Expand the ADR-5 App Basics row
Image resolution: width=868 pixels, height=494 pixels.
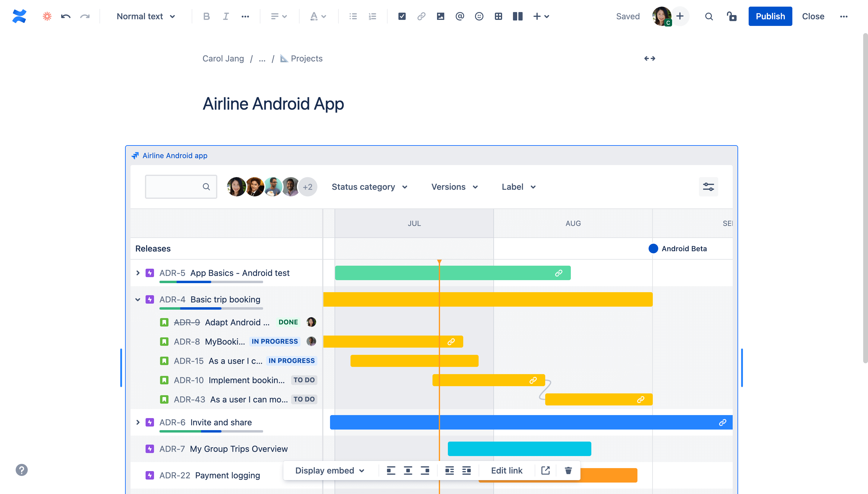tap(138, 273)
